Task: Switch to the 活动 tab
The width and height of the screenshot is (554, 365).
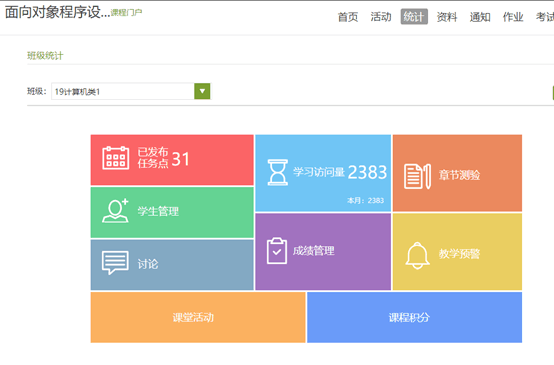Action: 381,17
